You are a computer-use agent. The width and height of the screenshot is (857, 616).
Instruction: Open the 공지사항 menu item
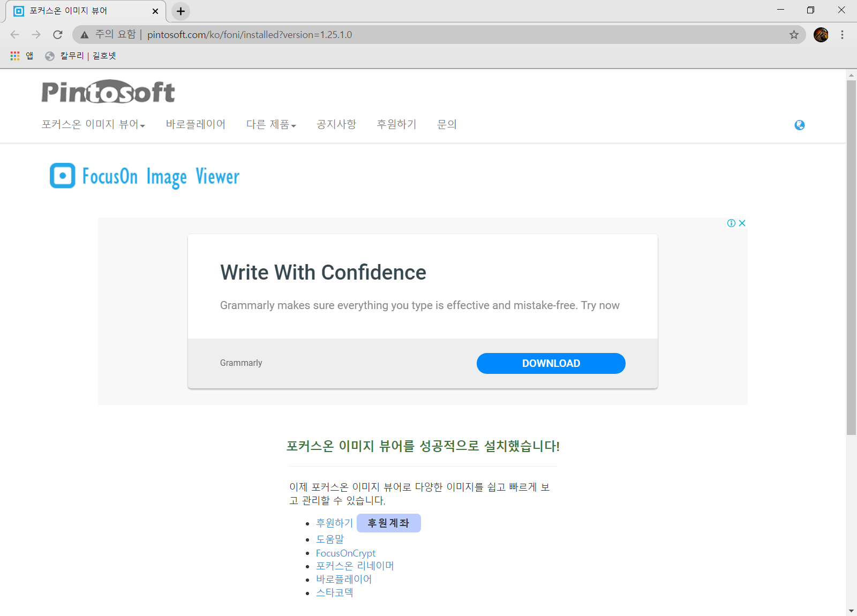(x=336, y=124)
